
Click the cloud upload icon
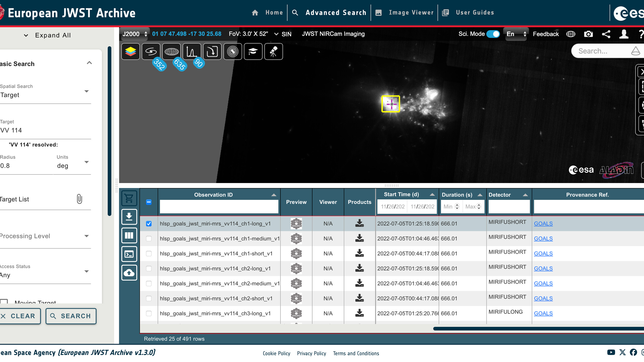point(129,273)
